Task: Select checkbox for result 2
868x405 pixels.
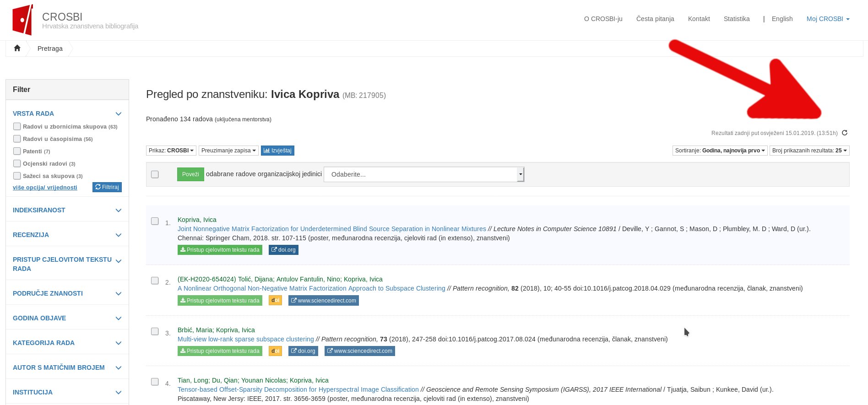Action: [x=155, y=281]
